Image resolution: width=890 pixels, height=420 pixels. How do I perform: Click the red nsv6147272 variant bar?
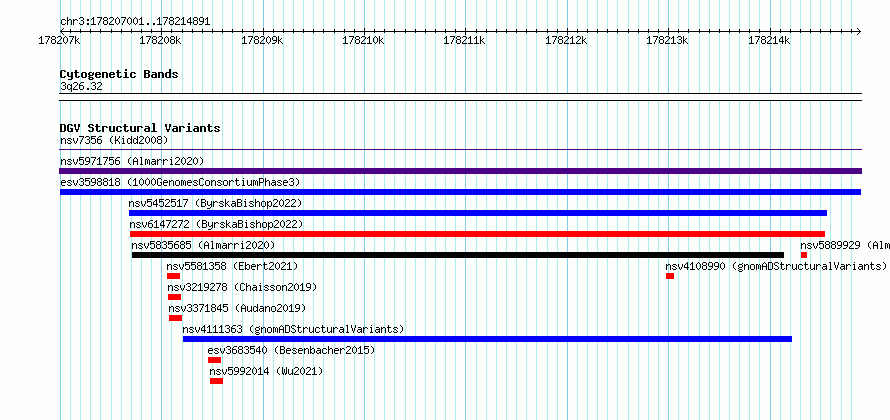[x=477, y=234]
